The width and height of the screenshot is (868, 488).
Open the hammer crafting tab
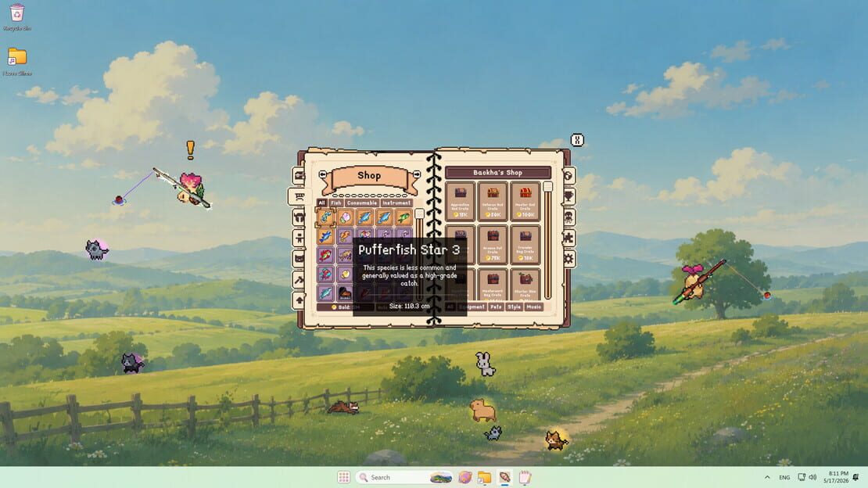click(x=299, y=280)
